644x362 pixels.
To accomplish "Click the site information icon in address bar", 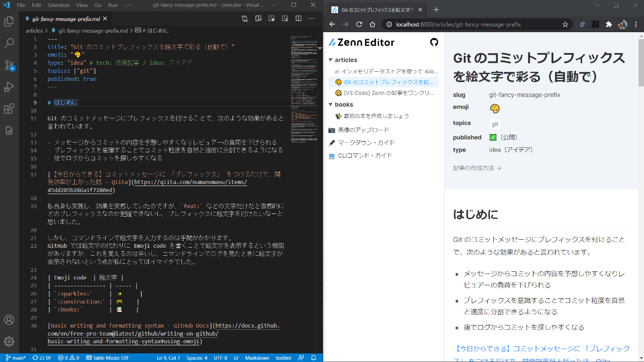I will point(389,24).
